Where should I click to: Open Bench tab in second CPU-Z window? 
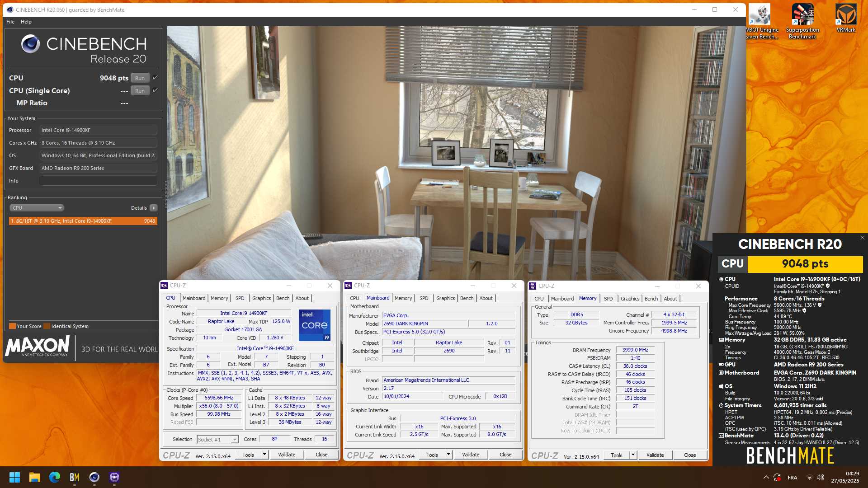point(467,298)
